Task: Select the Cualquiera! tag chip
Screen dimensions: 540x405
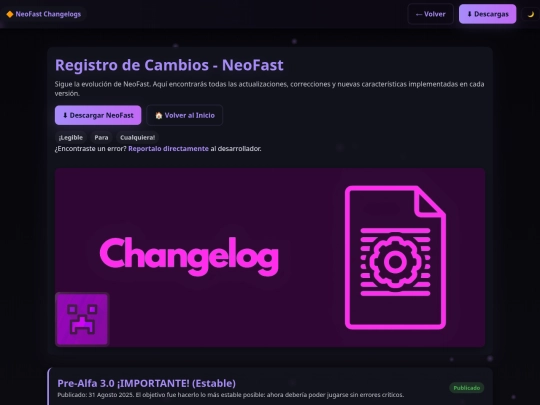Action: pos(137,137)
